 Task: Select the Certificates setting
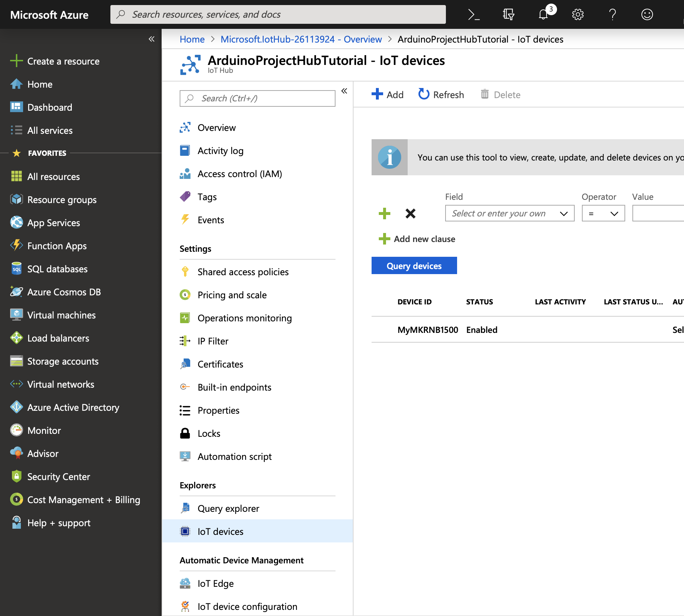click(220, 364)
